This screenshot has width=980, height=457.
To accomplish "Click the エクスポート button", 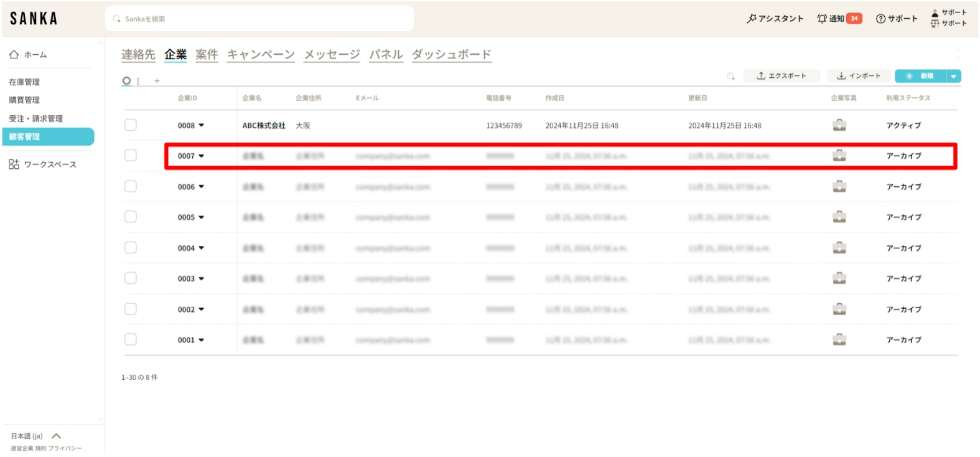I will pos(782,76).
